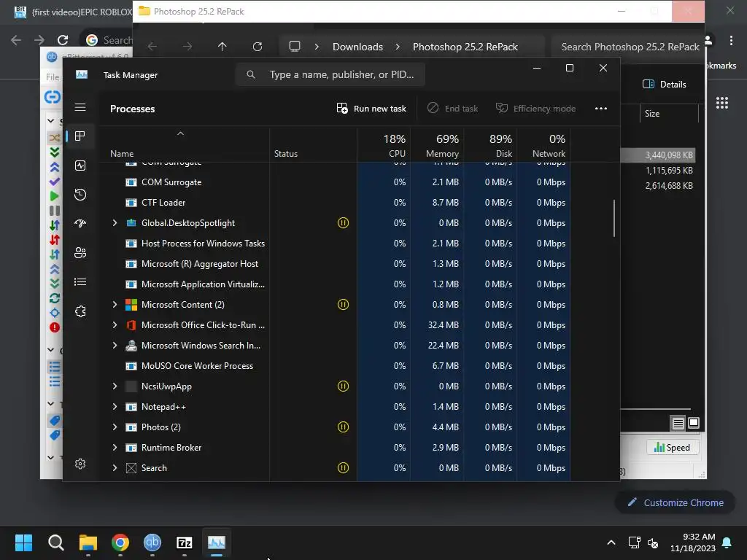Expand Runtime Broker process group
The width and height of the screenshot is (747, 560).
click(x=115, y=448)
